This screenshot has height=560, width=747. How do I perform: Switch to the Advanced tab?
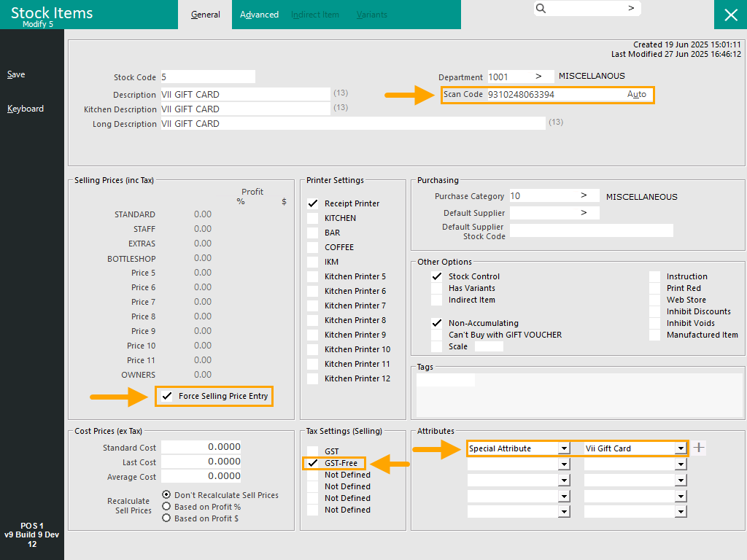259,15
